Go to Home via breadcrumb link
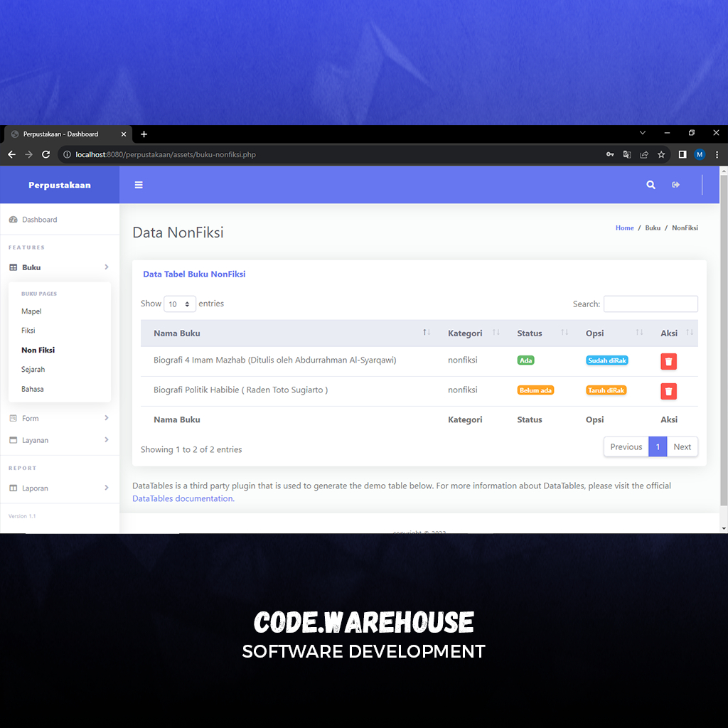 coord(624,228)
